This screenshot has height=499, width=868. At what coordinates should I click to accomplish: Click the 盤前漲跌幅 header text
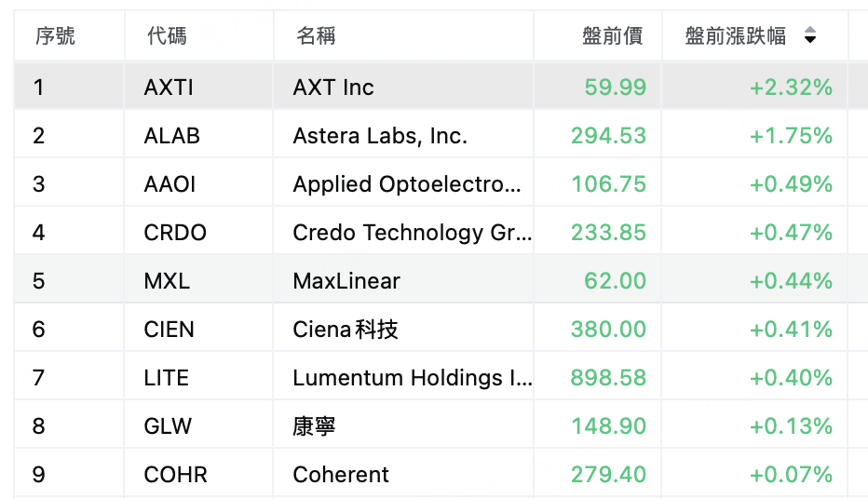point(735,36)
